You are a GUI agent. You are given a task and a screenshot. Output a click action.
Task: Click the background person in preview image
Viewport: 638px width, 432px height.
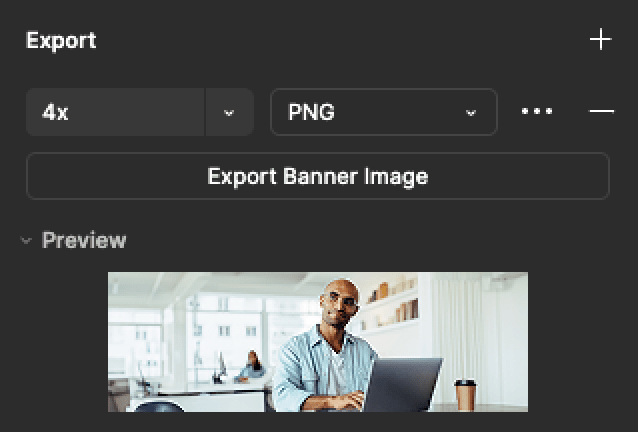tap(251, 366)
